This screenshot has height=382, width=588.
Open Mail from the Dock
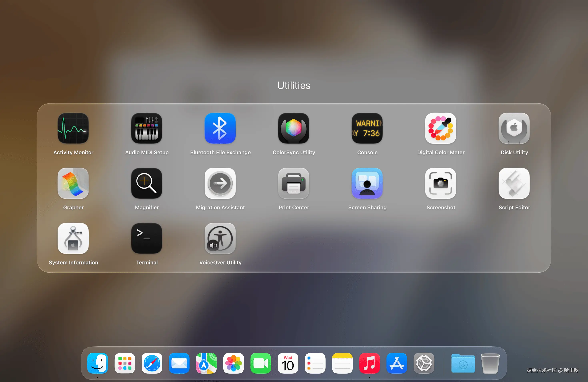point(179,363)
